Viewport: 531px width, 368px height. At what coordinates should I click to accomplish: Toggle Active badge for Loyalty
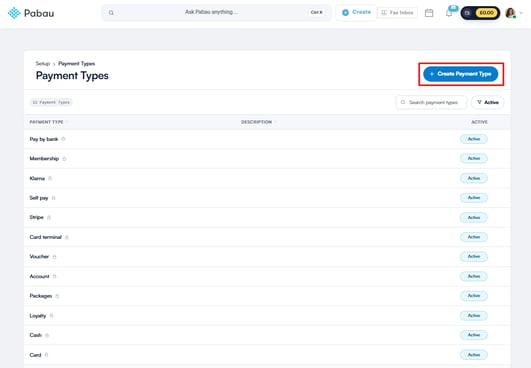tap(474, 316)
